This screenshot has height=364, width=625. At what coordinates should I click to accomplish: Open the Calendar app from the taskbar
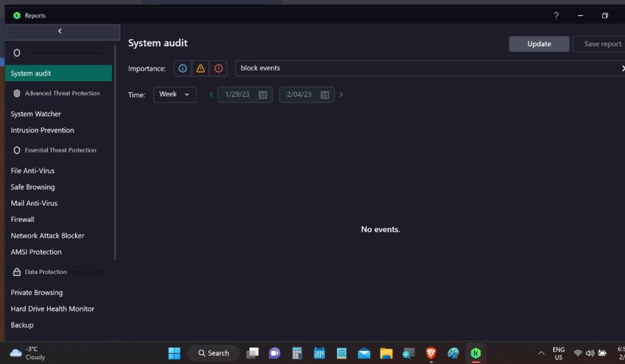pyautogui.click(x=319, y=353)
